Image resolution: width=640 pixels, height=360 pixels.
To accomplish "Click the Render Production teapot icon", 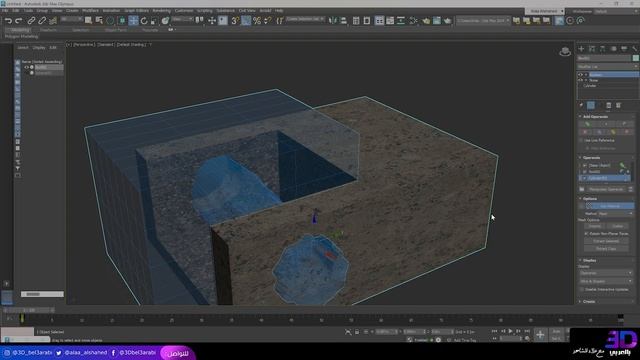I will (x=447, y=20).
